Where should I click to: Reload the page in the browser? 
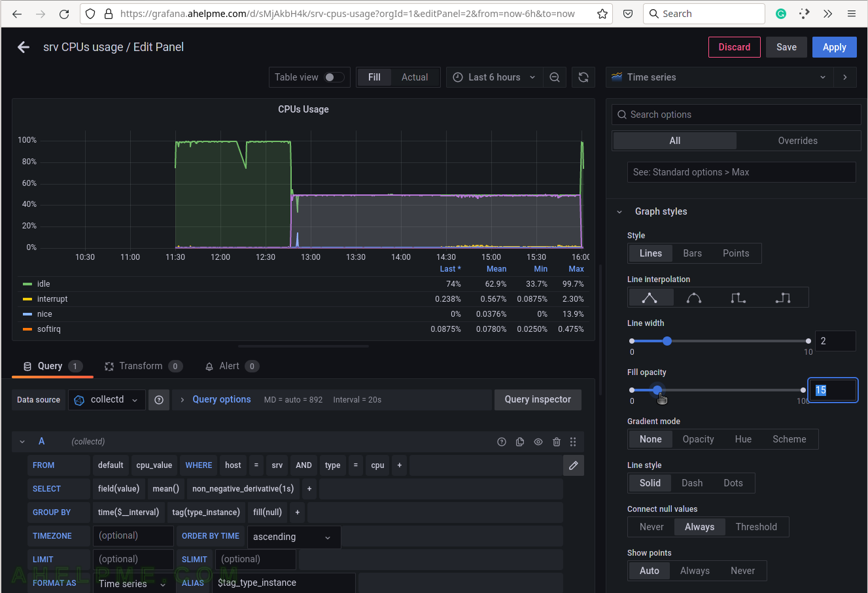coord(64,14)
